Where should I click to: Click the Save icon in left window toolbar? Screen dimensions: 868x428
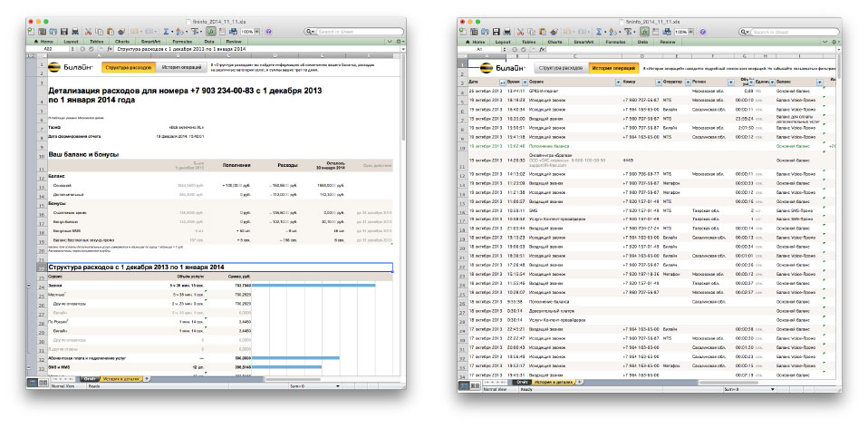coord(63,32)
